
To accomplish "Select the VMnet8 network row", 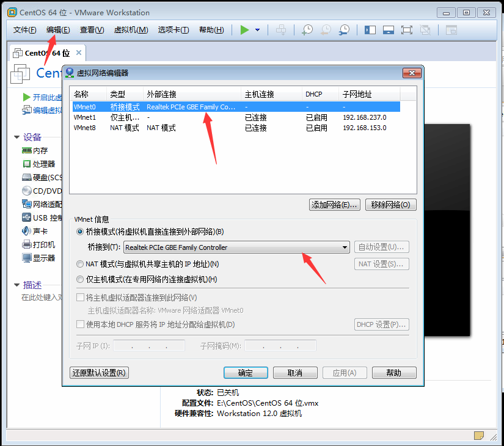I will point(236,128).
